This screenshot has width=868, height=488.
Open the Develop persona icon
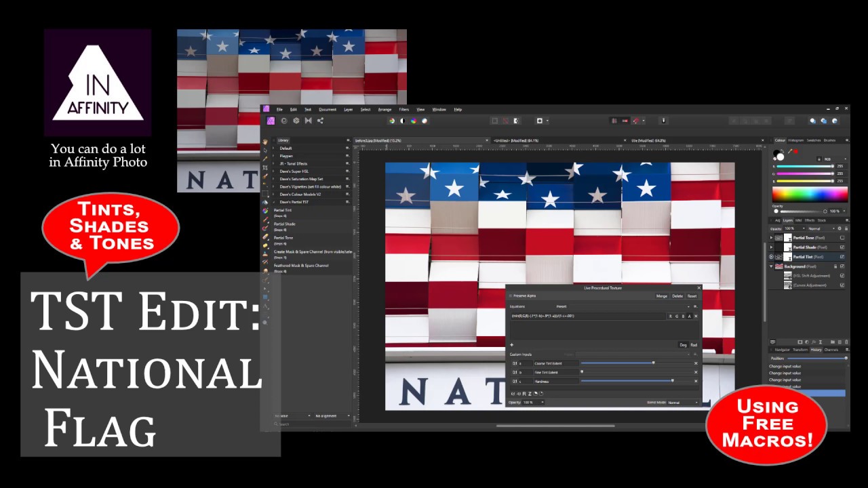(x=296, y=121)
